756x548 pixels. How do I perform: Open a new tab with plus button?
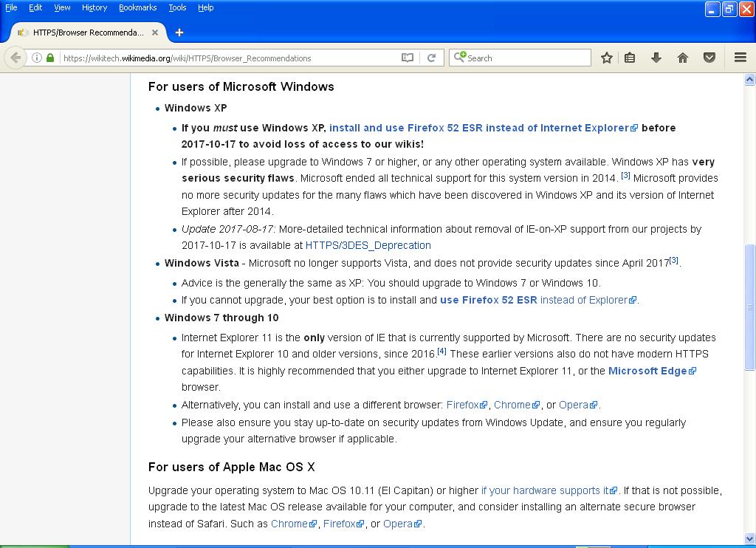pyautogui.click(x=179, y=32)
